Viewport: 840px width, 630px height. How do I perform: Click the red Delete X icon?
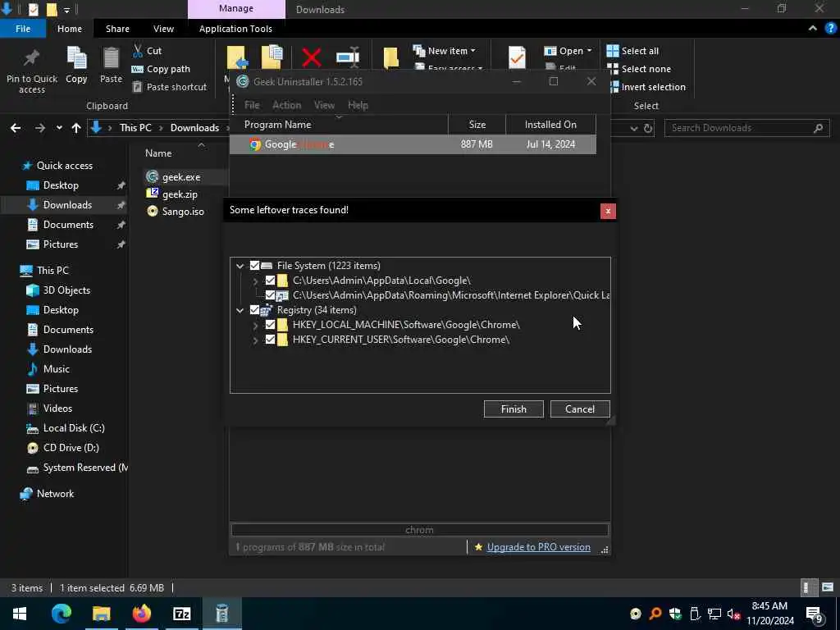pos(311,57)
